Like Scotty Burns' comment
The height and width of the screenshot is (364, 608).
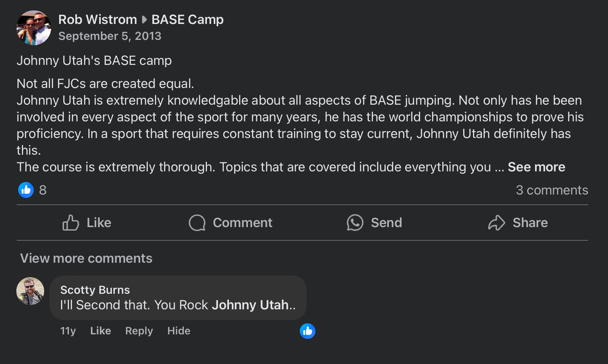[x=101, y=331]
